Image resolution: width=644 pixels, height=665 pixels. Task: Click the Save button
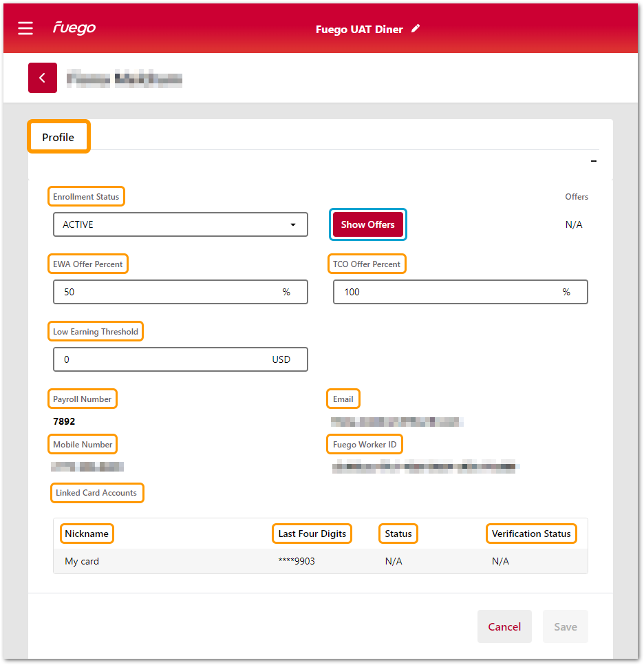(566, 626)
